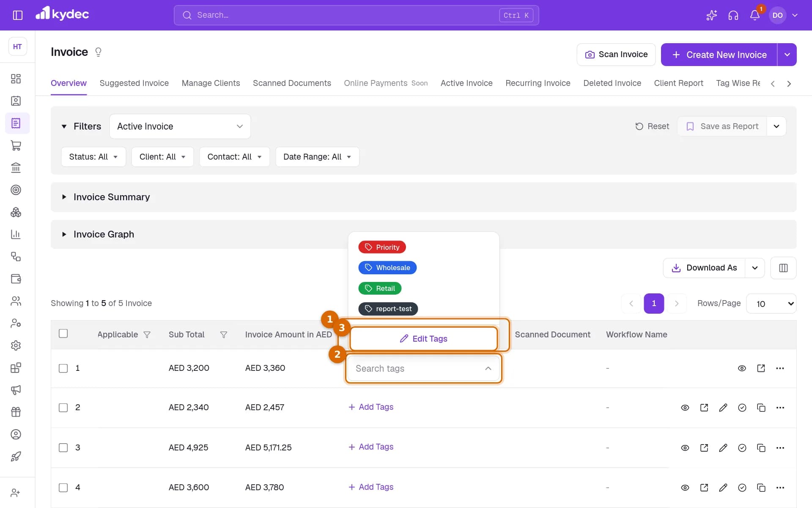
Task: Check the box for invoice row 3
Action: [63, 448]
